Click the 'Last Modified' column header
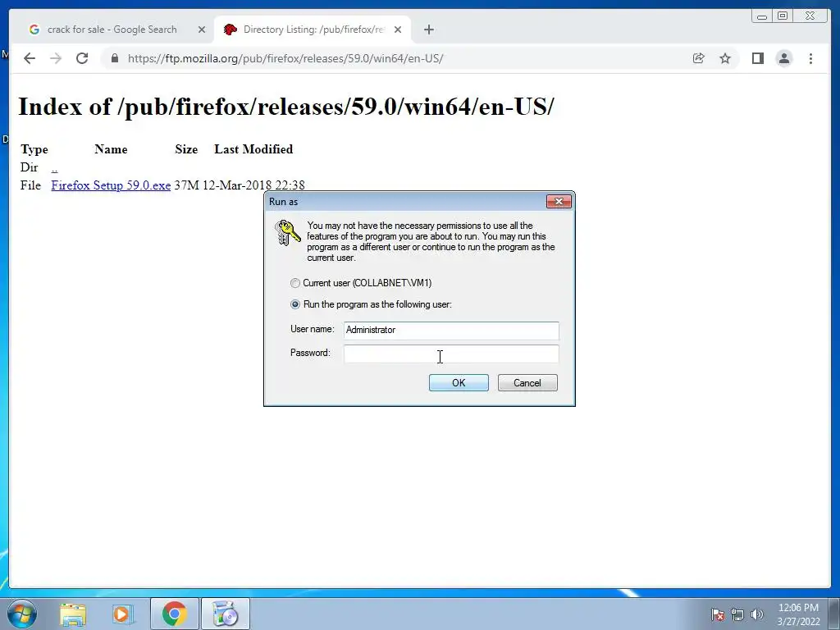Viewport: 840px width, 630px height. [x=253, y=149]
